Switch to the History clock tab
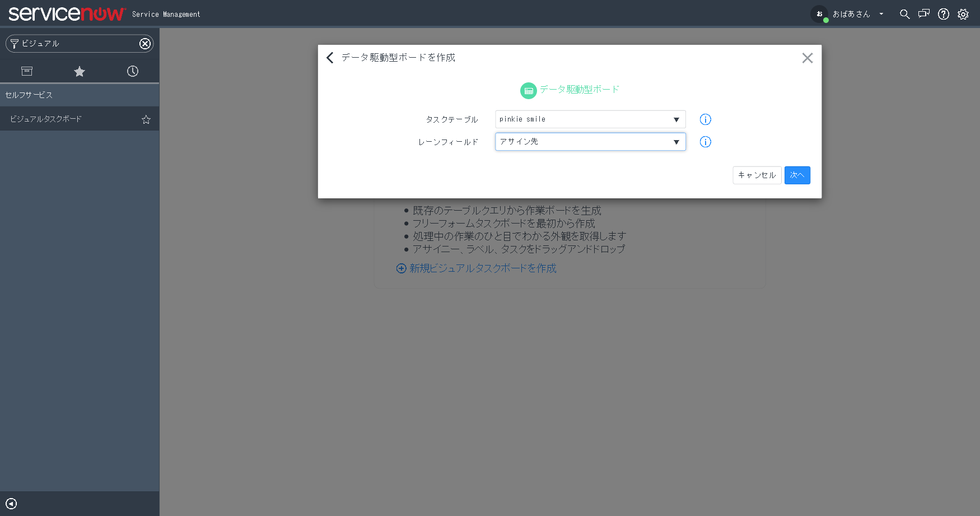Viewport: 980px width, 516px height. pos(132,71)
